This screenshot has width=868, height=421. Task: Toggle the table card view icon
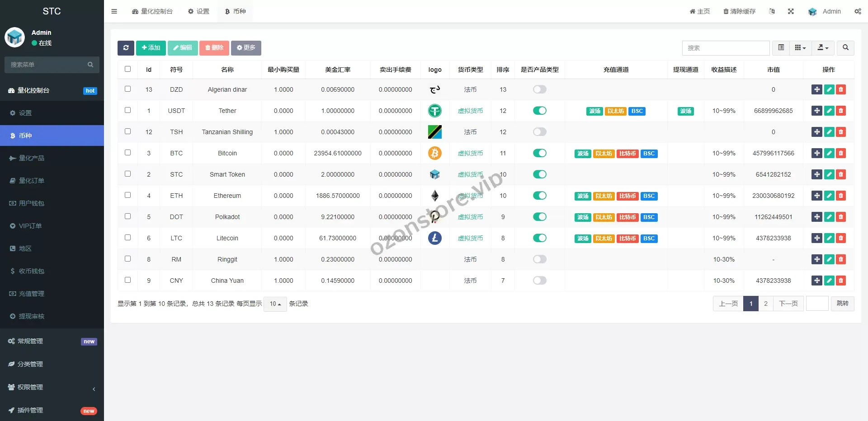tap(781, 48)
